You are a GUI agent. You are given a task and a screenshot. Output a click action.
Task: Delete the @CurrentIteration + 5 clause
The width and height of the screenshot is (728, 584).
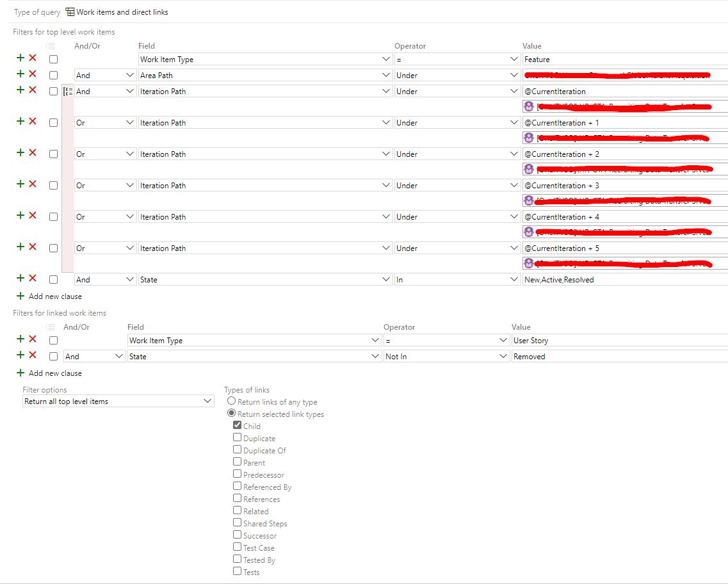point(33,247)
